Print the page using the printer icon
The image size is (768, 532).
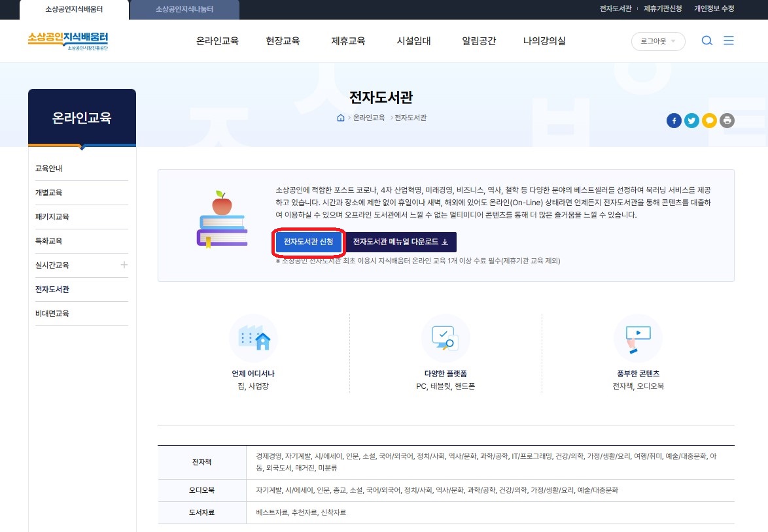[727, 120]
